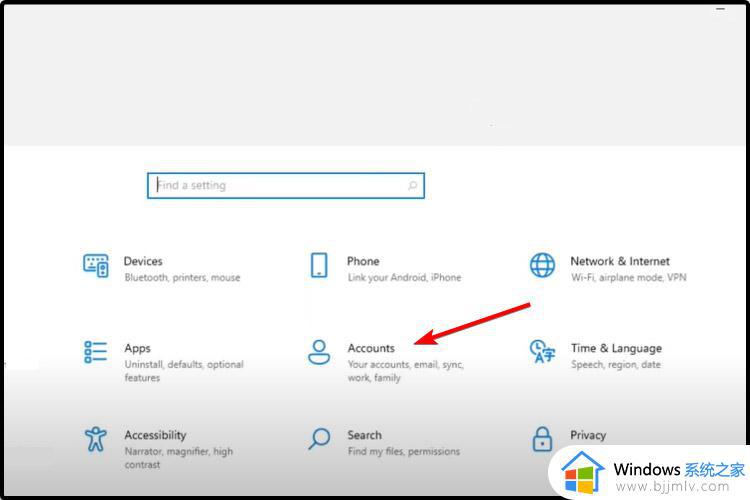The width and height of the screenshot is (750, 500).
Task: Open Apps settings title
Action: (137, 348)
